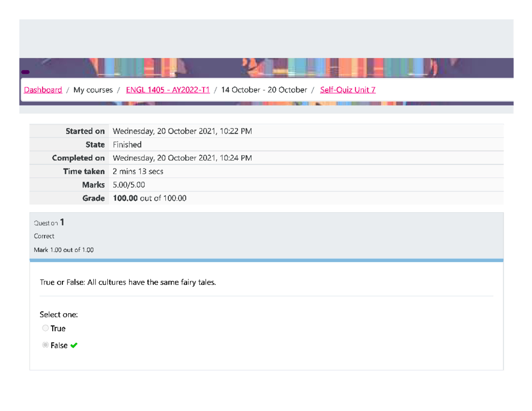
Task: Click the fairy tales question text
Action: tap(128, 282)
